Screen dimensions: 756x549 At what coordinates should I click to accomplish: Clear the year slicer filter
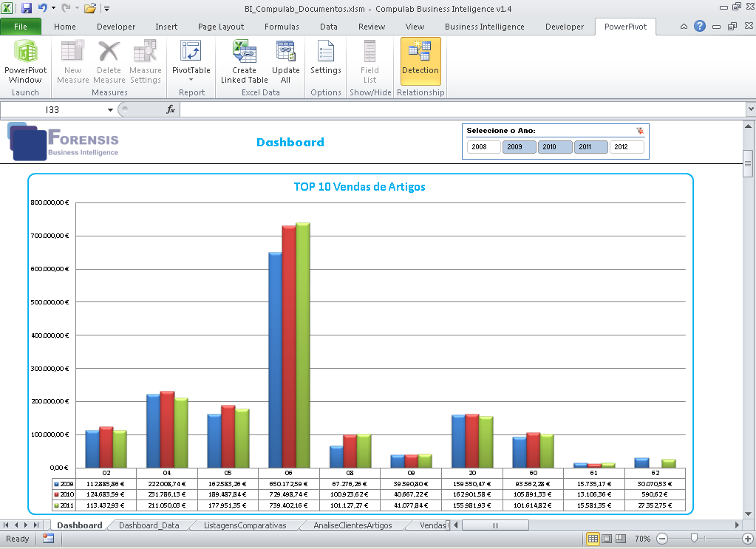[639, 131]
